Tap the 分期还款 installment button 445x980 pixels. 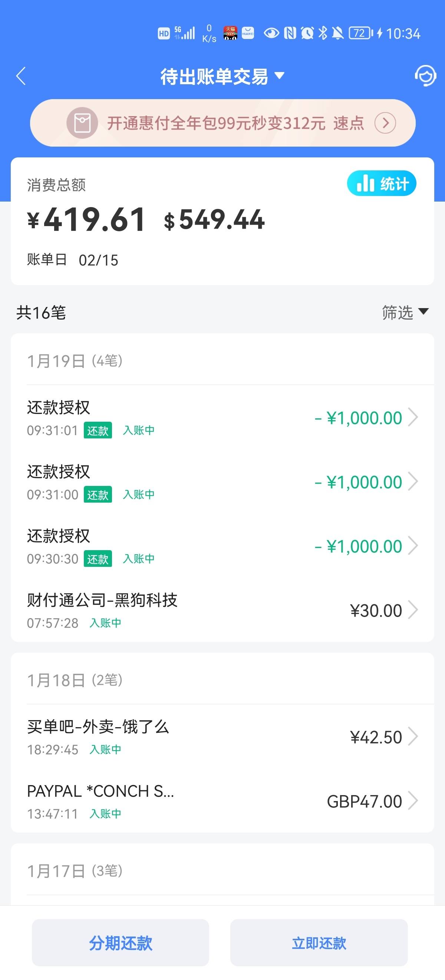click(121, 943)
